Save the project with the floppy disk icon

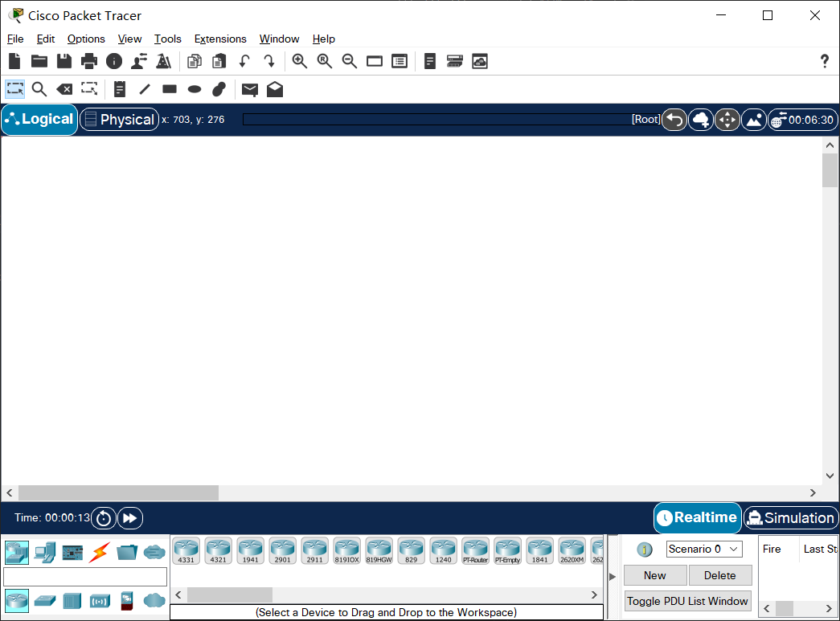pyautogui.click(x=64, y=61)
